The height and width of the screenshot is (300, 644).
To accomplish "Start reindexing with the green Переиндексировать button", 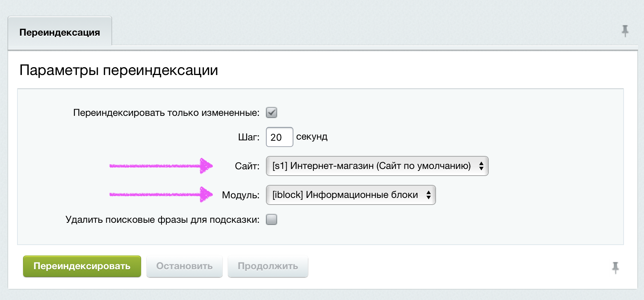I will [x=82, y=266].
